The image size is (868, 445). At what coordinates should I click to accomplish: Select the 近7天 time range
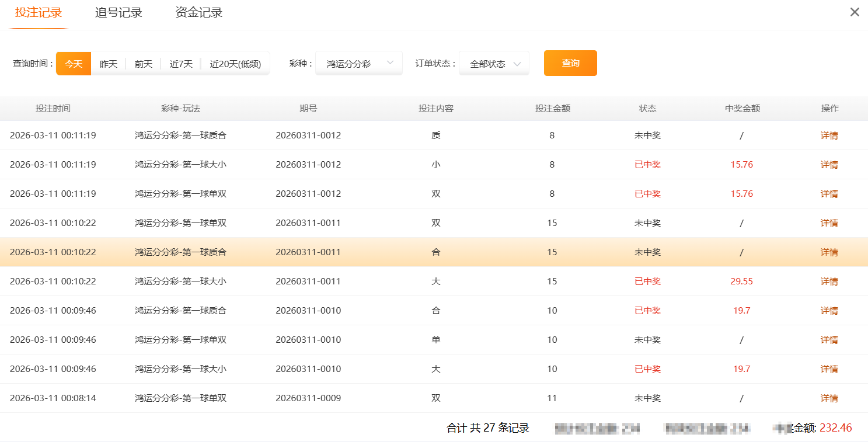pos(180,63)
